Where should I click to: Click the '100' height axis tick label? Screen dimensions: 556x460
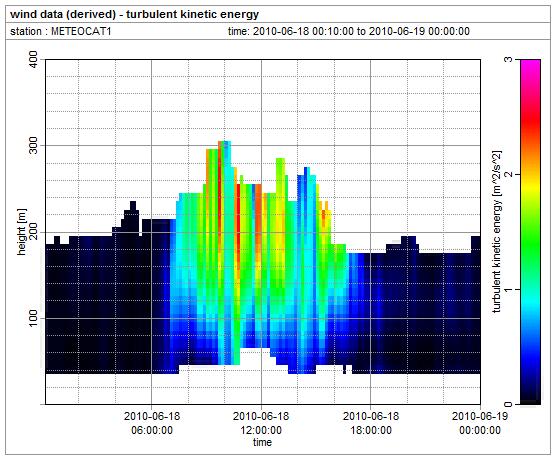[x=33, y=318]
